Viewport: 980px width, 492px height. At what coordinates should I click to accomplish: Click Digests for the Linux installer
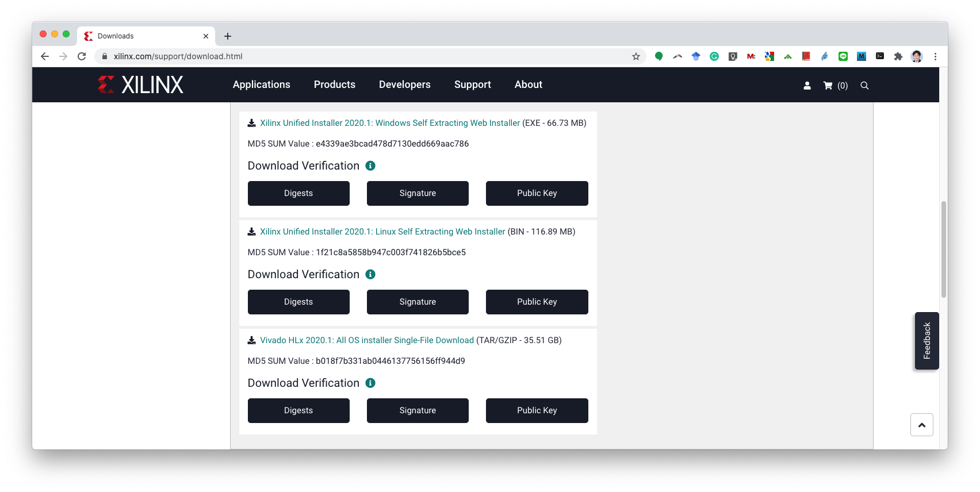point(298,302)
